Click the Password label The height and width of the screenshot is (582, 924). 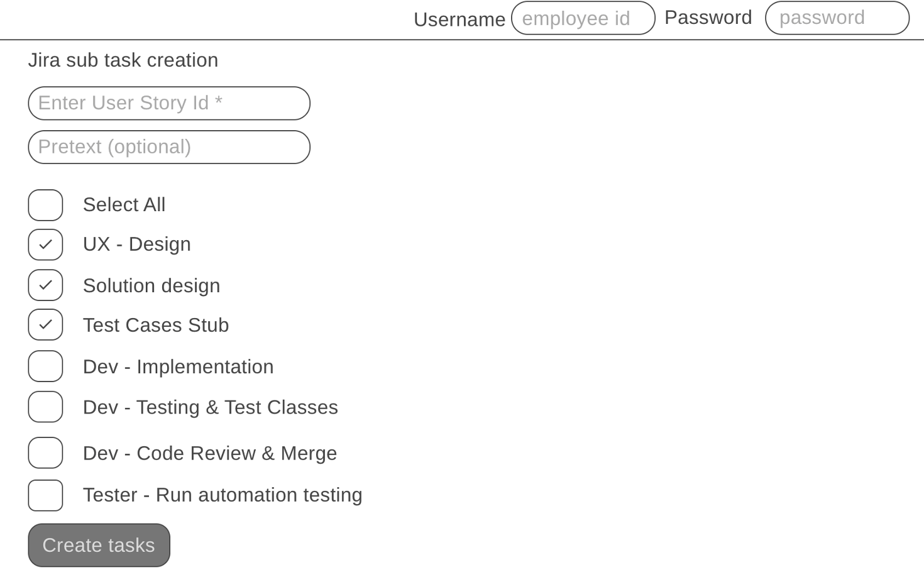tap(708, 17)
